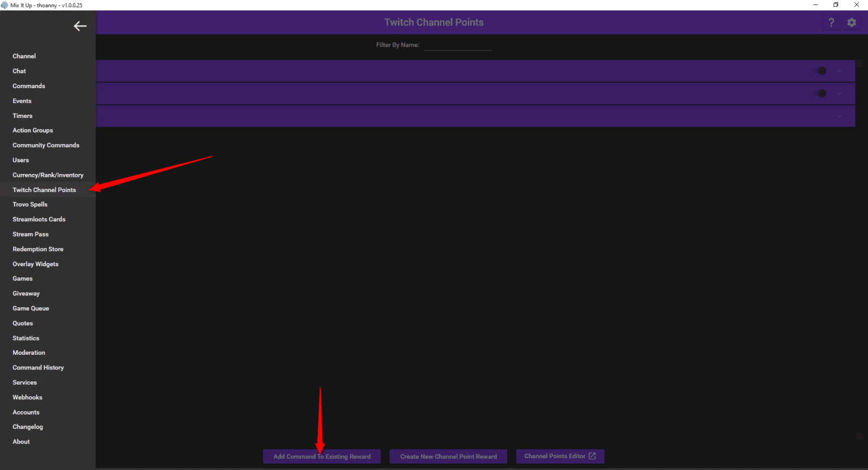The width and height of the screenshot is (868, 470).
Task: Open the help question mark icon
Action: (x=831, y=23)
